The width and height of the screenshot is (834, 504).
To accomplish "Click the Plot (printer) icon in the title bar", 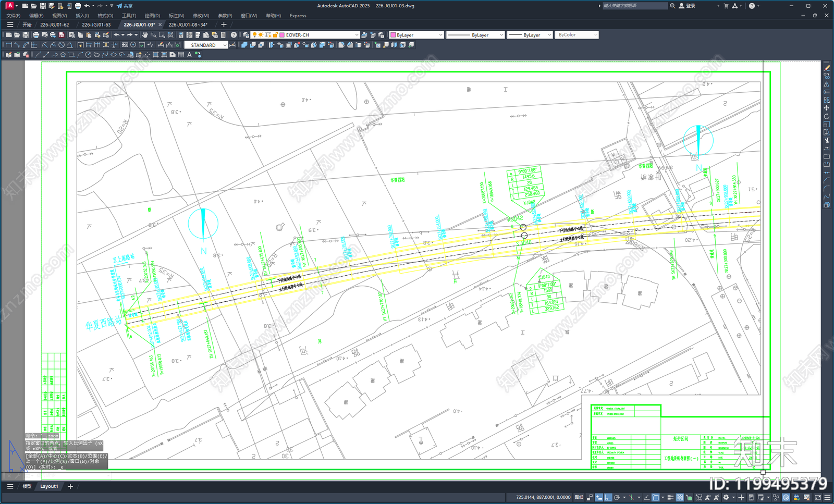I will 78,6.
